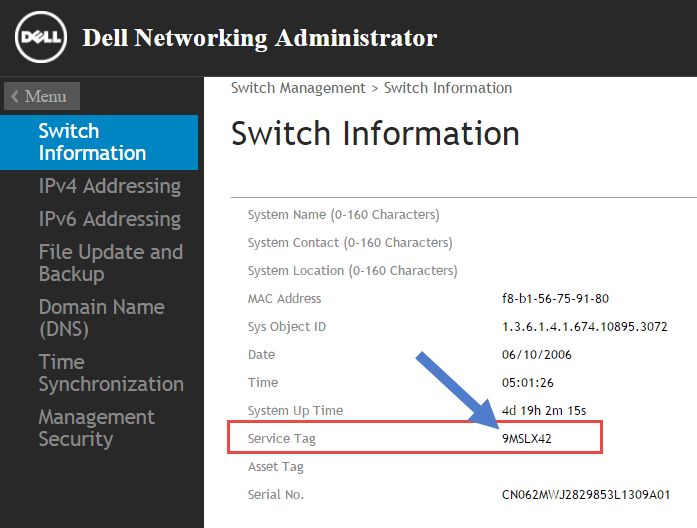Open IPv4 Addressing page
Viewport: 697px width, 528px height.
coord(109,186)
